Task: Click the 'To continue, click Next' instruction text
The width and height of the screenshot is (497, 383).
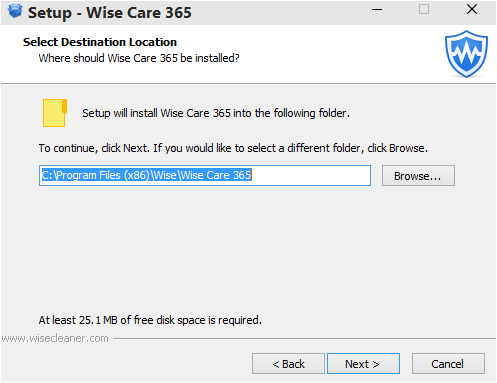Action: pos(233,148)
